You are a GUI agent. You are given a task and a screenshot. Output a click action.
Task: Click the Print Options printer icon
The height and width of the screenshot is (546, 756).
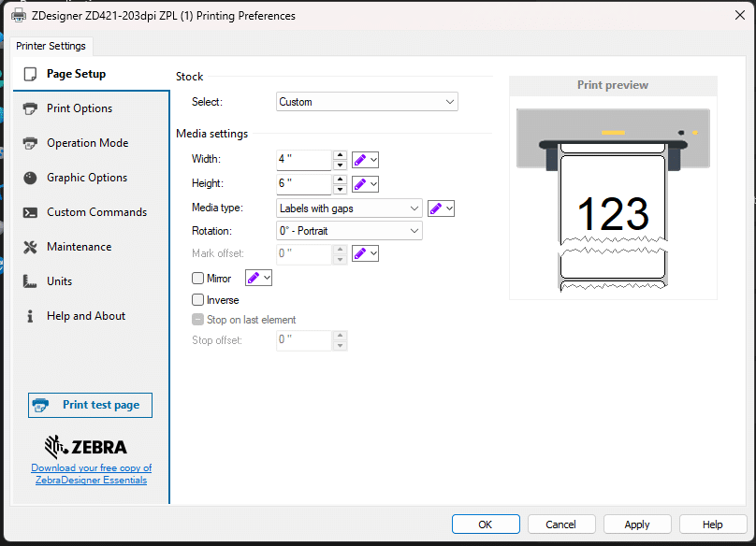tap(30, 108)
